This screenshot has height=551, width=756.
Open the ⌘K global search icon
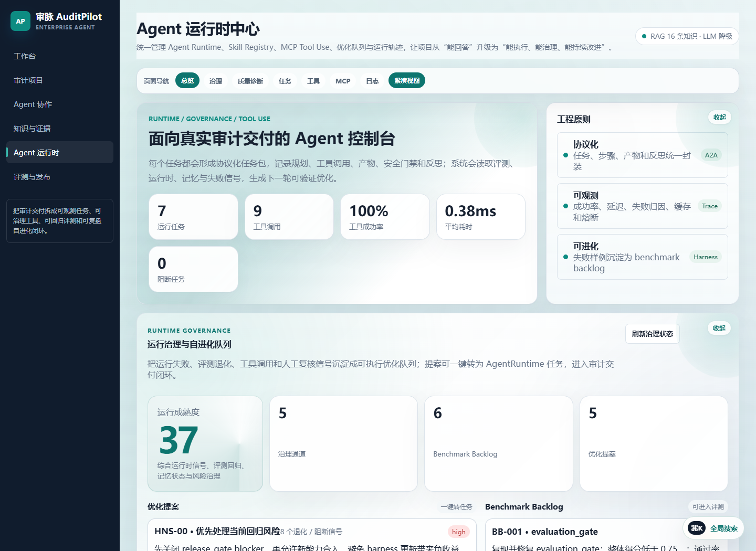pyautogui.click(x=697, y=528)
